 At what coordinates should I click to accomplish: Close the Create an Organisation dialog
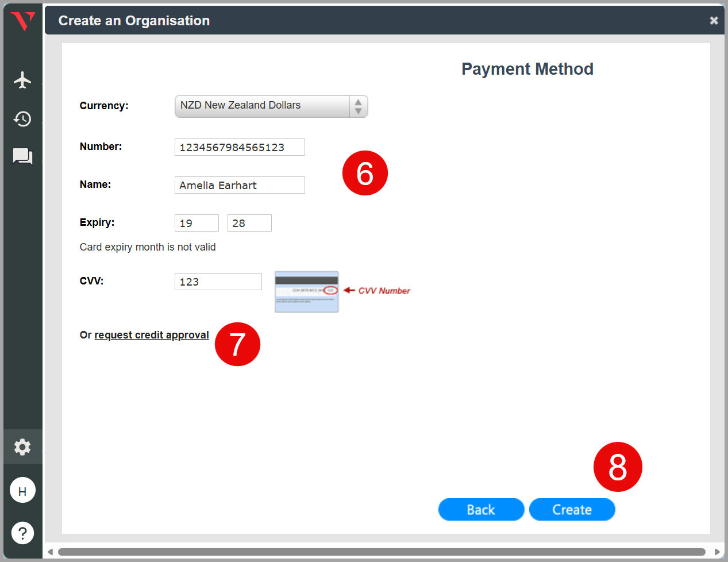[x=714, y=21]
